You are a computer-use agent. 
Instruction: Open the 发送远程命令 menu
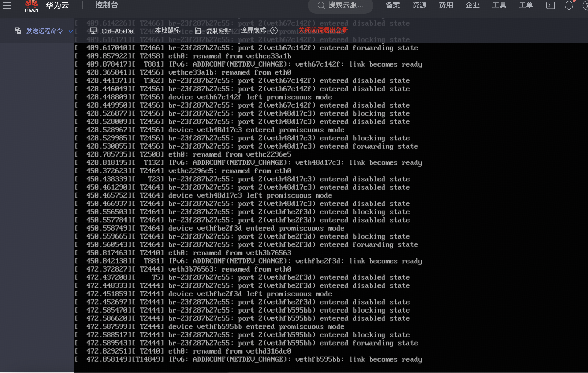[44, 31]
